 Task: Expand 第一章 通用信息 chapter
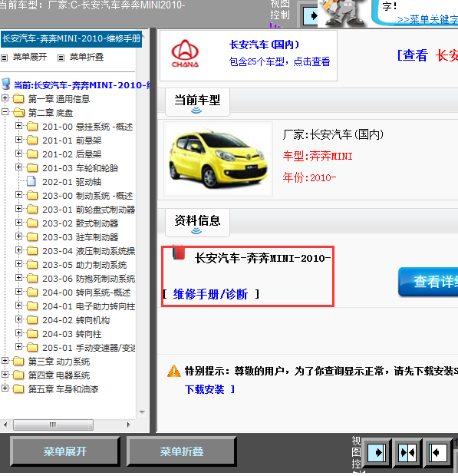click(x=5, y=98)
